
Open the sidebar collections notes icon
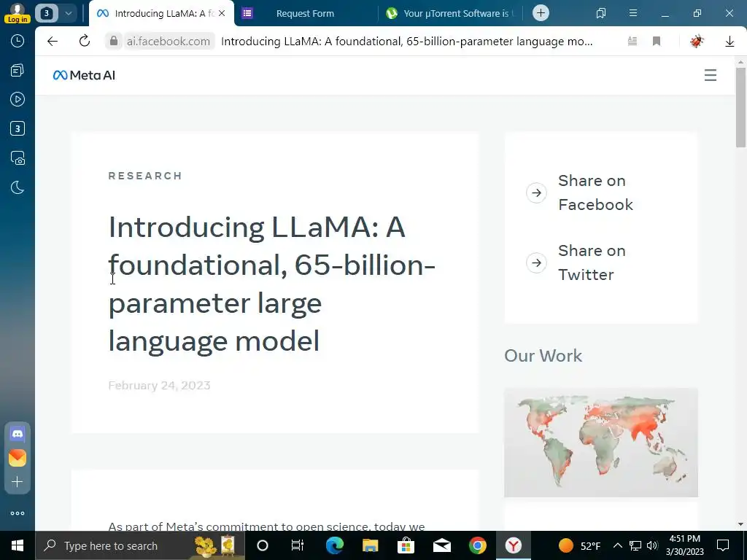[18, 71]
